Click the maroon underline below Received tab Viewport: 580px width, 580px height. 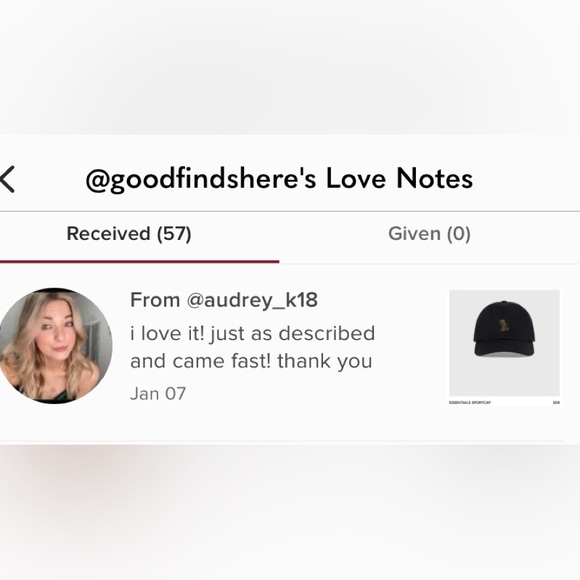pos(139,262)
